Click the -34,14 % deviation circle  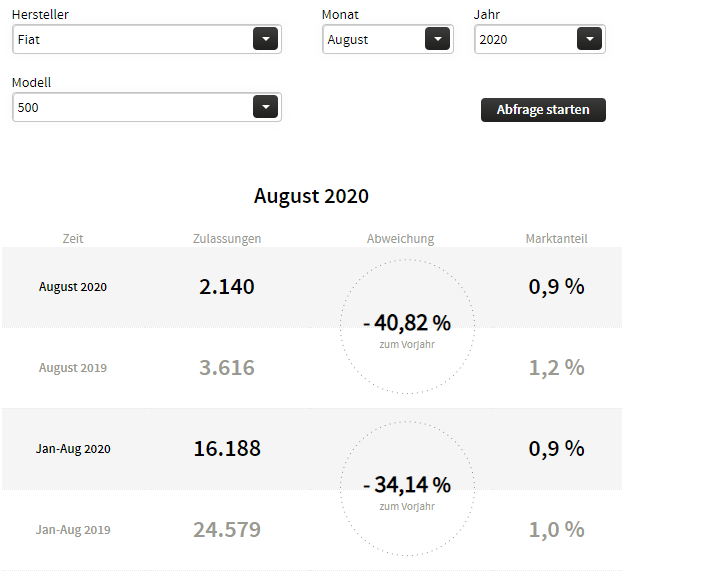click(407, 489)
